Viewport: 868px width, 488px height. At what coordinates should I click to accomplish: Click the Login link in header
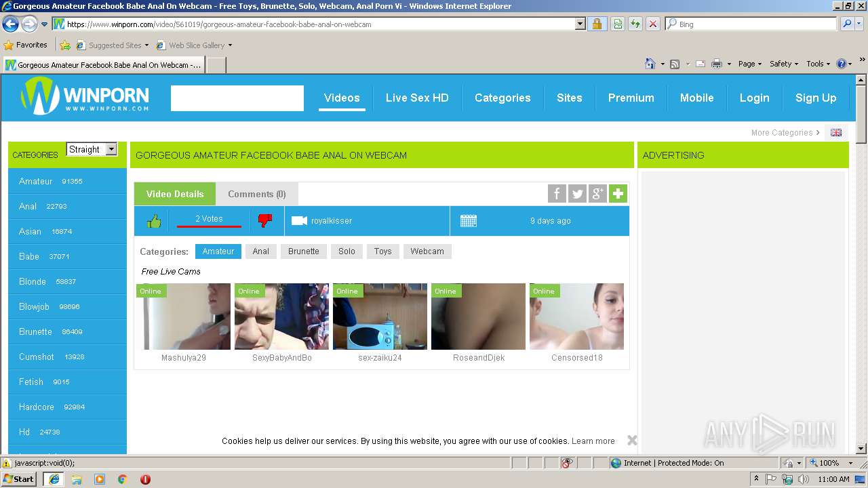click(x=754, y=98)
